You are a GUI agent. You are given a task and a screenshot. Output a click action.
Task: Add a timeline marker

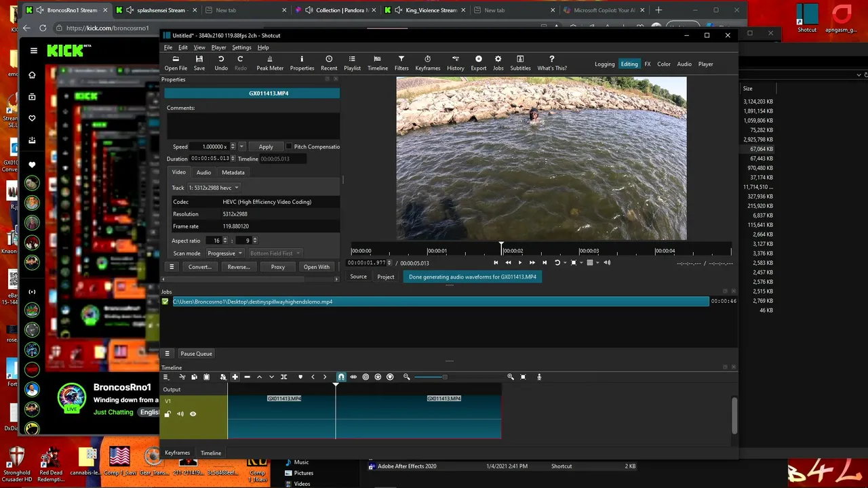tap(300, 377)
